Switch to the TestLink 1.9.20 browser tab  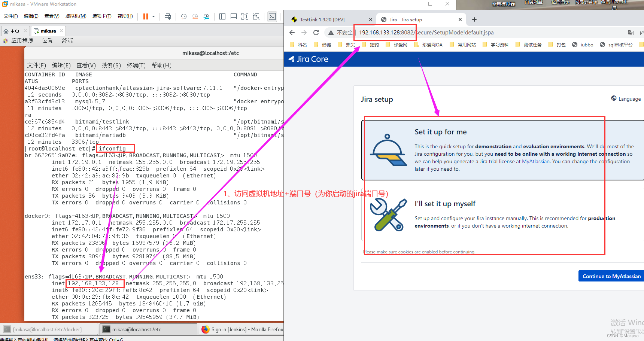coord(322,19)
